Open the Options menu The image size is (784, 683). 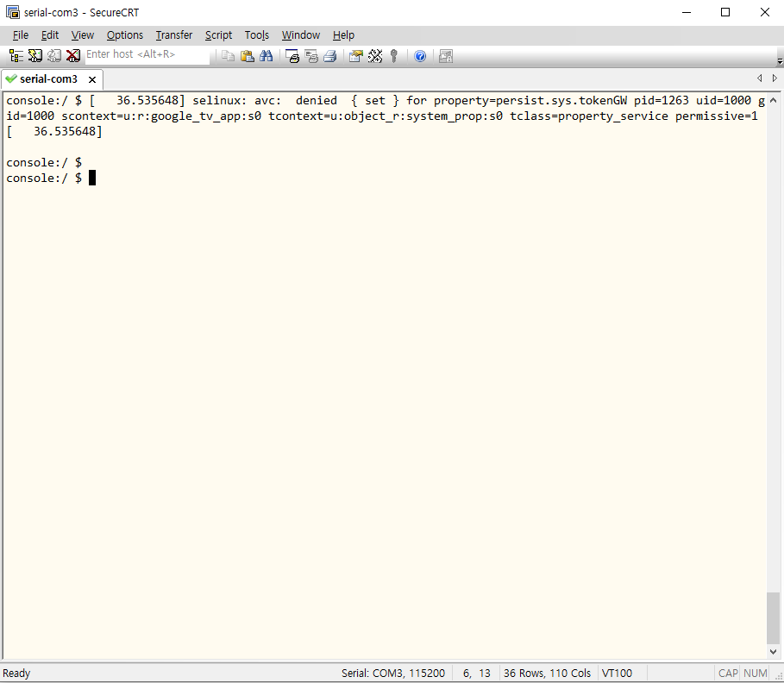[125, 35]
